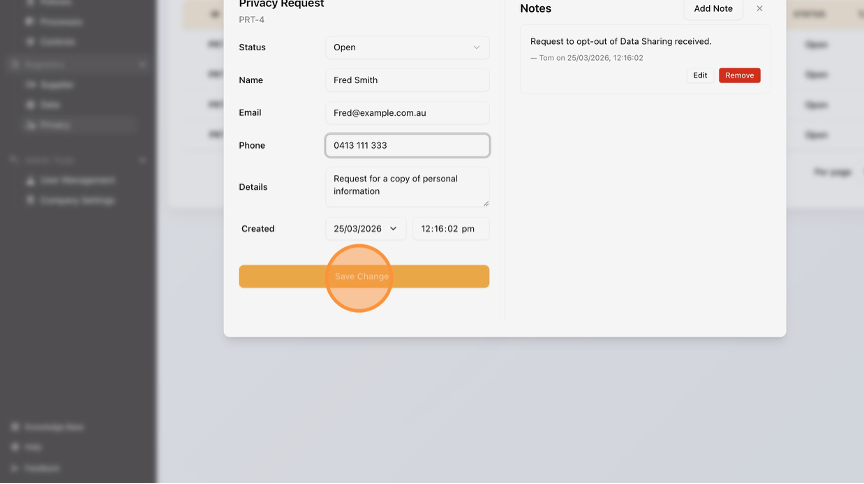Collapse the Registers section chevron

(143, 64)
